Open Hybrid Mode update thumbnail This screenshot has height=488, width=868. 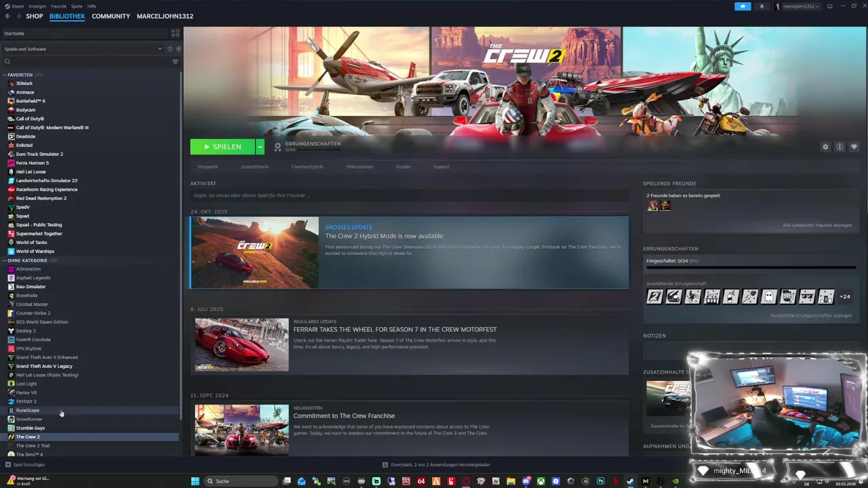(254, 253)
